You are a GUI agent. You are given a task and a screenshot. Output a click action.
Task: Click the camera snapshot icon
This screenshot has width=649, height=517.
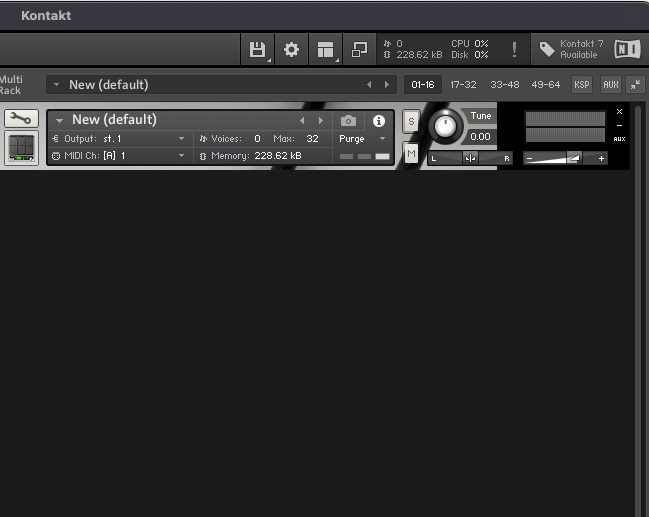[x=348, y=121]
